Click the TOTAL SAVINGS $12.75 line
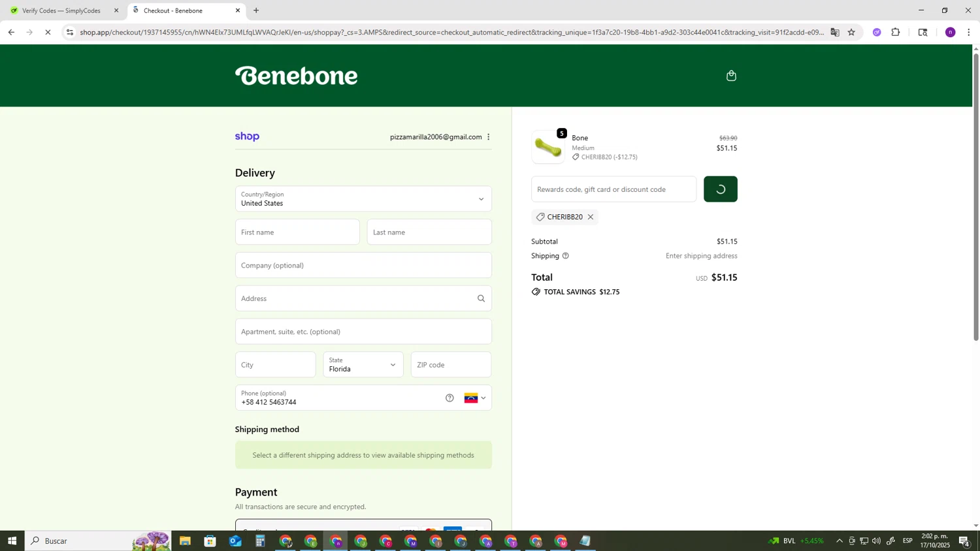 point(576,292)
